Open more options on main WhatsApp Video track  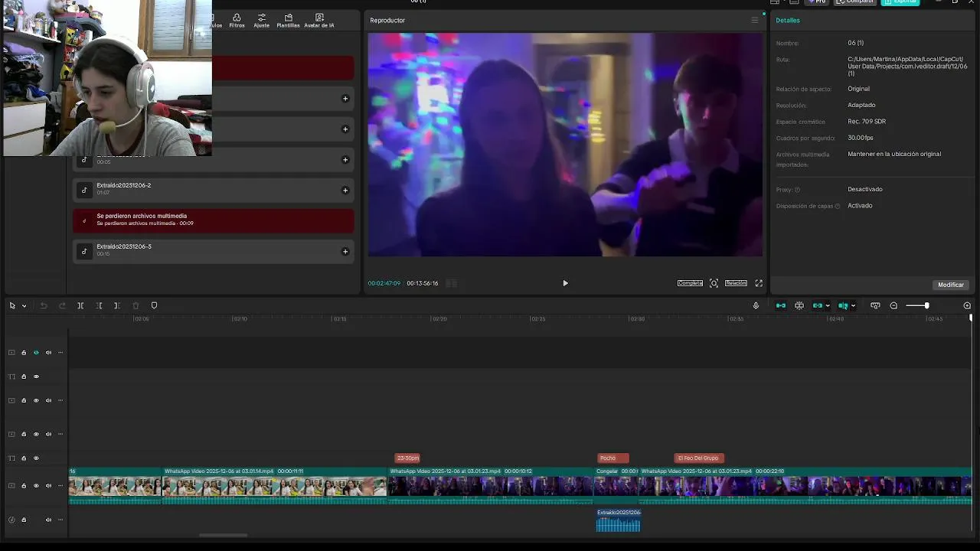tap(60, 486)
